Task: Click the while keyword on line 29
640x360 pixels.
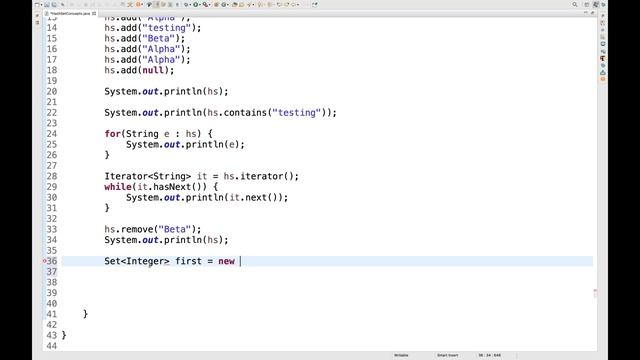Action: tap(118, 187)
